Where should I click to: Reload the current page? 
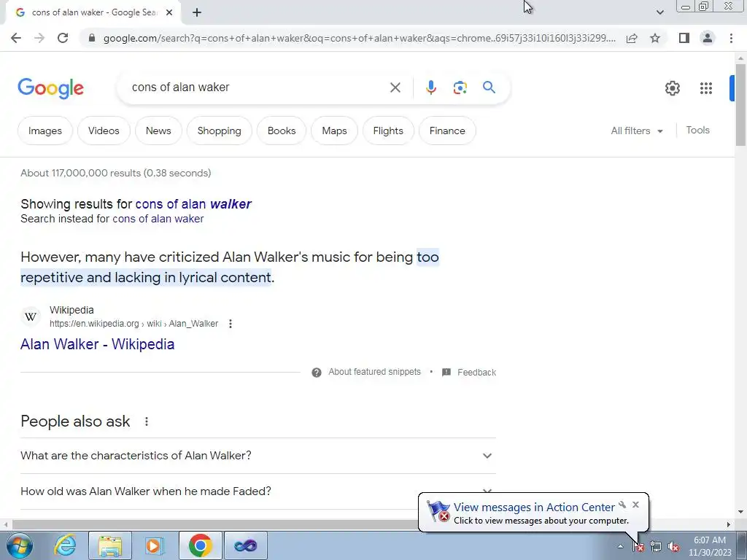(x=63, y=38)
